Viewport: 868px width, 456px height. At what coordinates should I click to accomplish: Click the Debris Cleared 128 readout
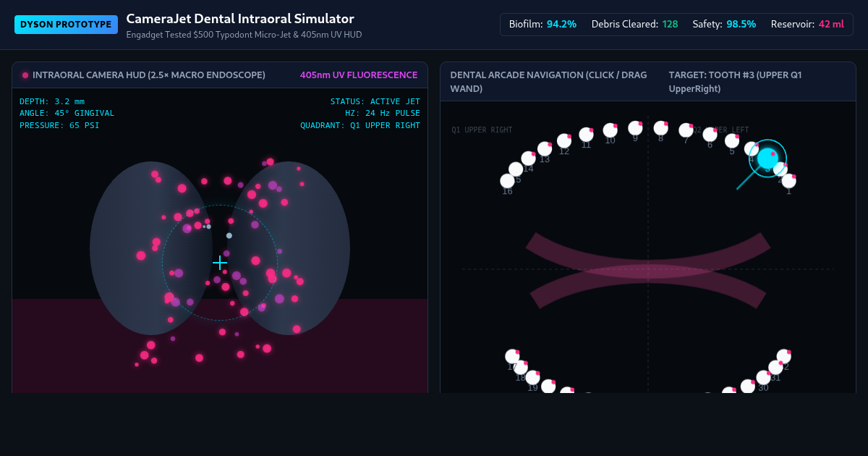tap(634, 24)
